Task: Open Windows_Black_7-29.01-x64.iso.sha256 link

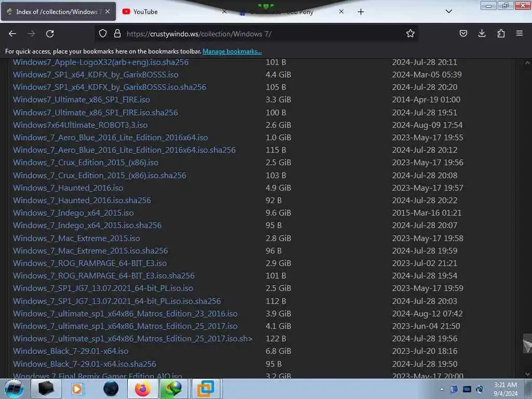Action: [85, 364]
